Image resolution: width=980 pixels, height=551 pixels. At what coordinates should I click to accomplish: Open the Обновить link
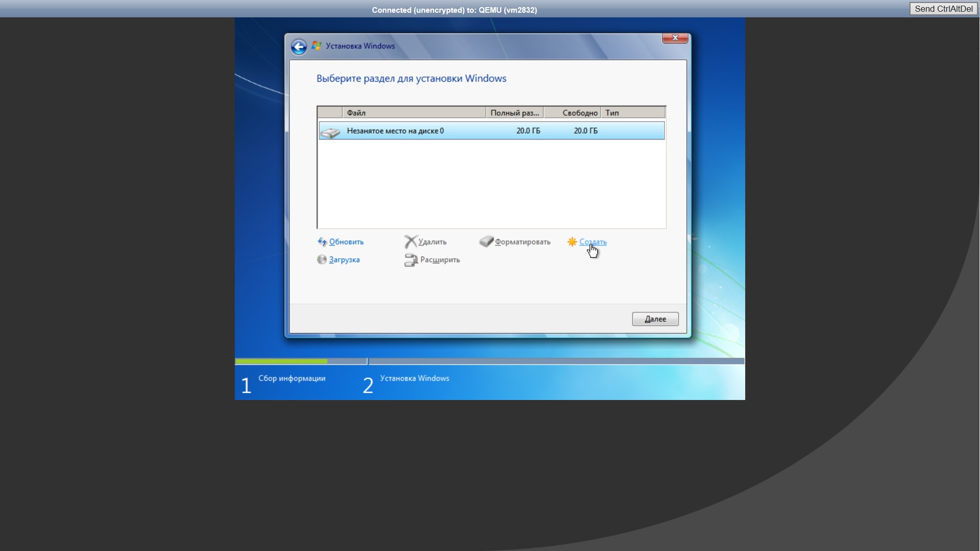(x=346, y=242)
